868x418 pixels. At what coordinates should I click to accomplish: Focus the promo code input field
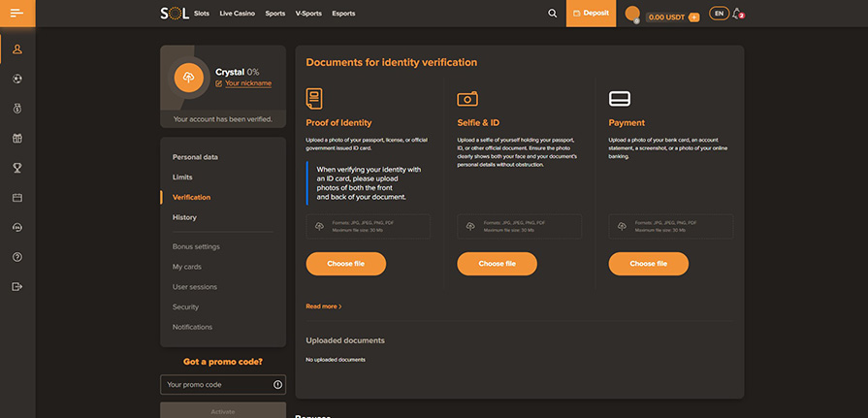(216, 385)
